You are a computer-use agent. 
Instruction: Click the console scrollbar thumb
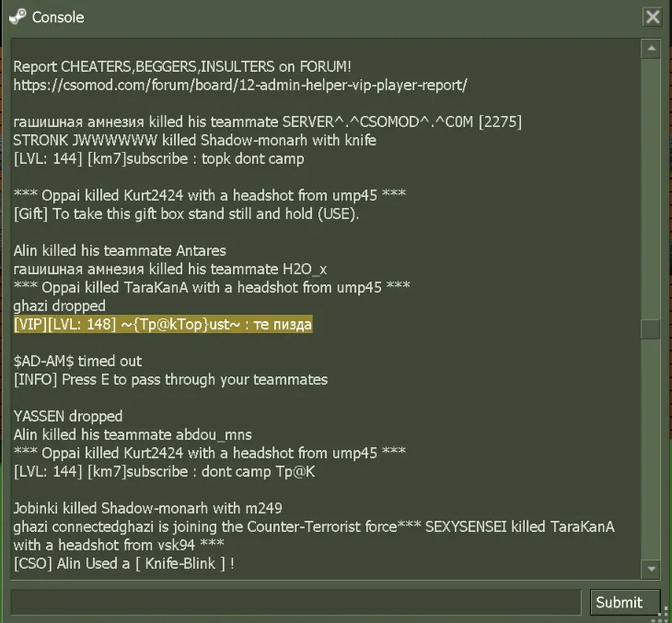651,329
